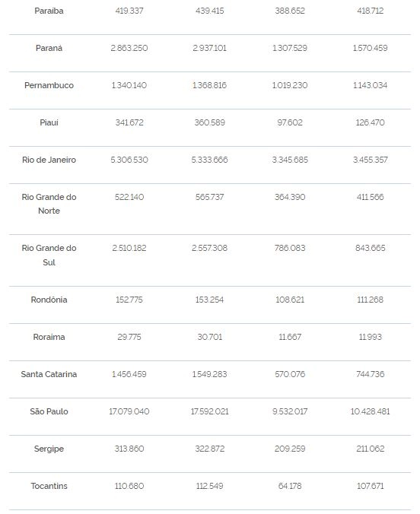The height and width of the screenshot is (514, 420).
Task: Select Rio Grande do Norte label
Action: point(49,204)
